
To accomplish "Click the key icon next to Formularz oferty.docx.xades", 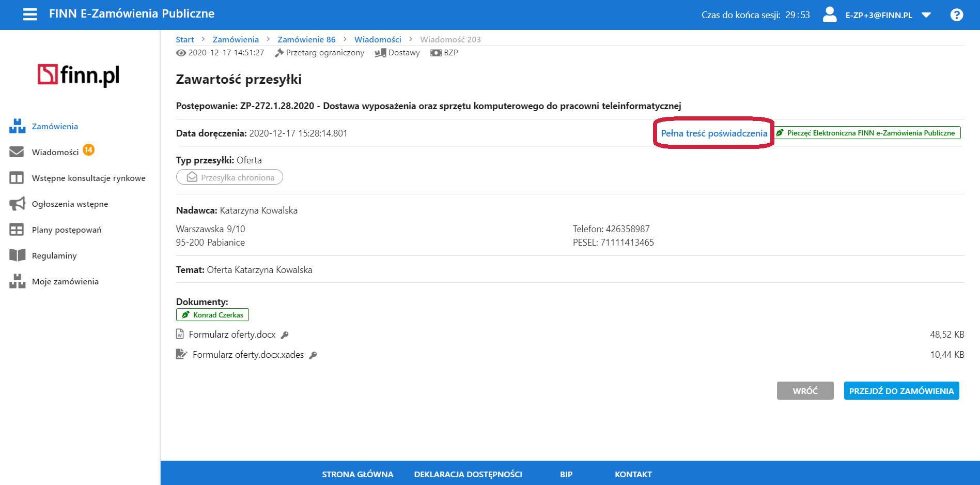I will [313, 355].
